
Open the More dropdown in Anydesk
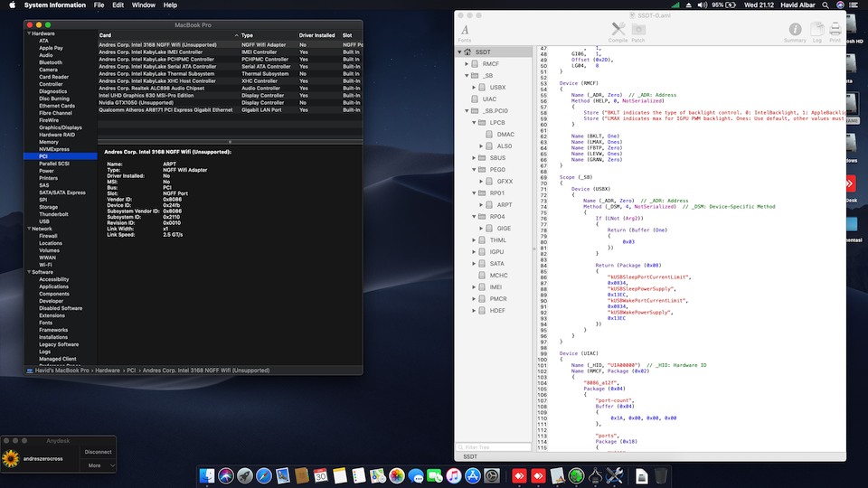click(99, 465)
